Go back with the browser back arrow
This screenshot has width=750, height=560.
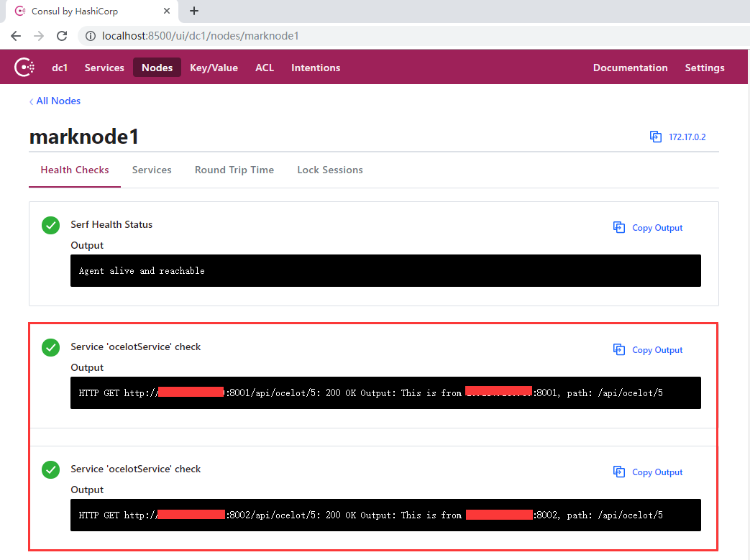click(x=16, y=36)
